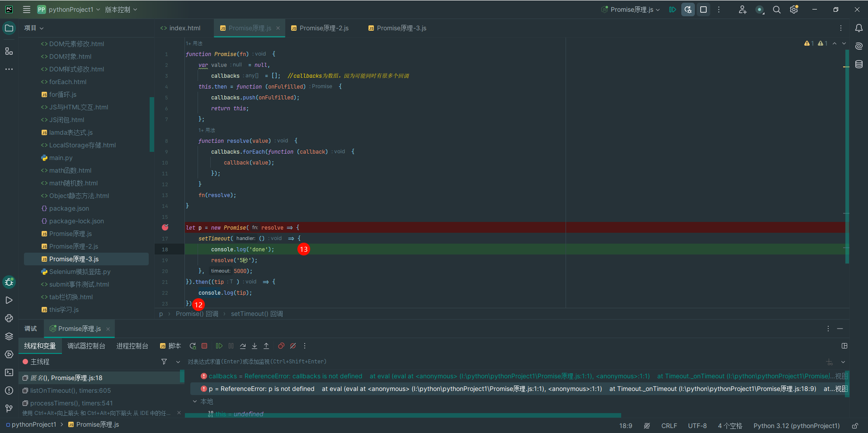Switch to Promise原理-2.js editor tab
Screen dimensions: 868x433
pos(320,28)
